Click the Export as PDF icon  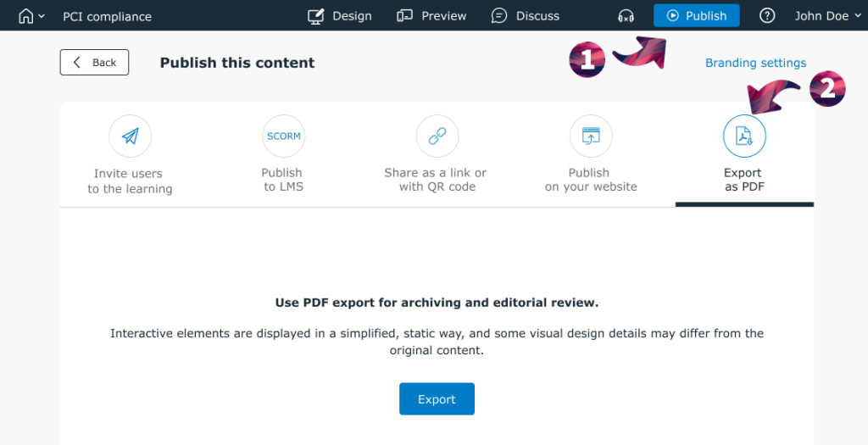(x=743, y=136)
